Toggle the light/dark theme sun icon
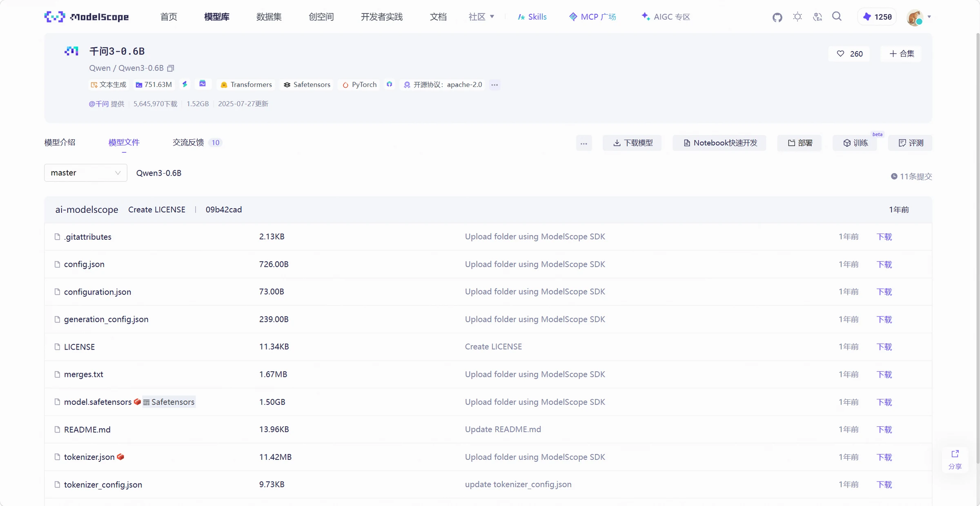 pyautogui.click(x=797, y=17)
